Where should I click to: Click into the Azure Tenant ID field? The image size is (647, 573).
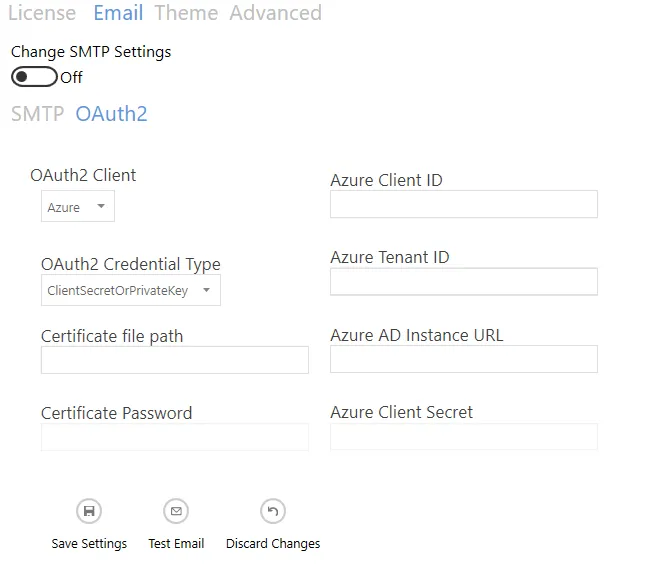(464, 282)
